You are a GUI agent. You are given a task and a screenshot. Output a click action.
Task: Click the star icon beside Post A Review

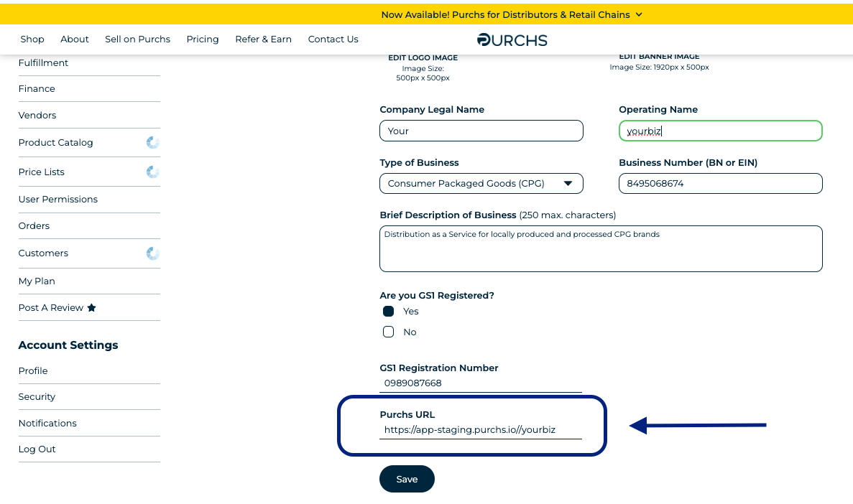91,308
